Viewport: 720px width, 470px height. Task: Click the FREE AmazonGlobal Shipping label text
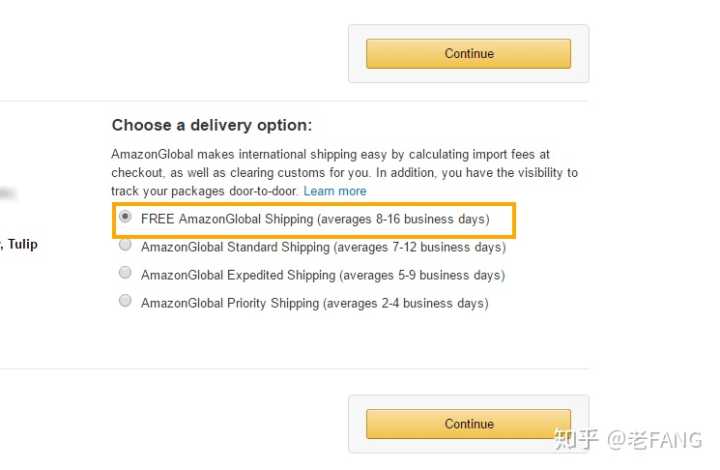coord(315,218)
